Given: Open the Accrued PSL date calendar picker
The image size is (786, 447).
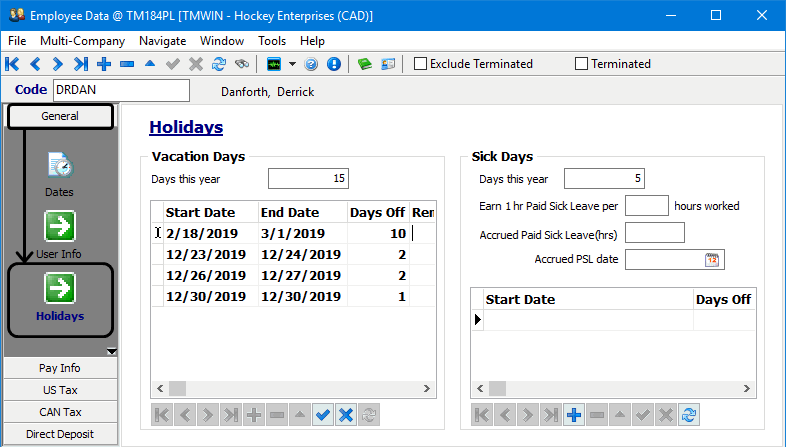Looking at the screenshot, I should click(712, 260).
